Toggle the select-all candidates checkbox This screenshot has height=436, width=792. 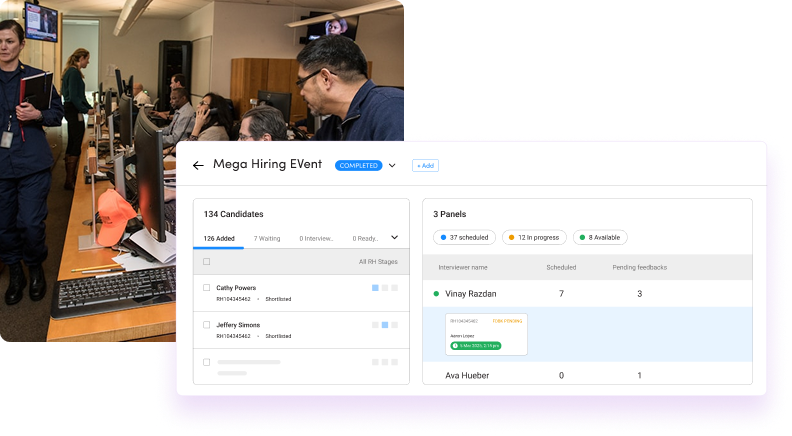coord(206,262)
